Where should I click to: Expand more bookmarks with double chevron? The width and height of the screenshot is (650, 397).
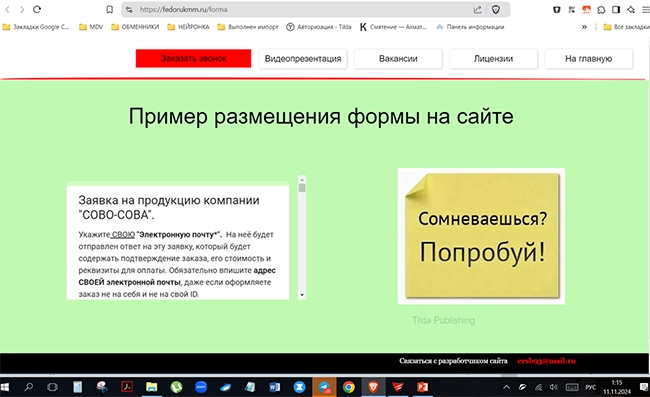click(584, 27)
